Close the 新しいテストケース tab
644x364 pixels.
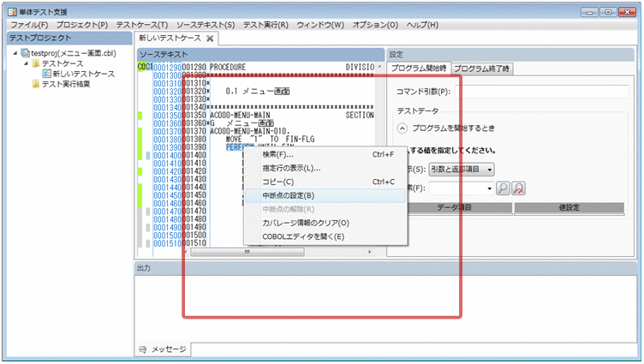[210, 39]
